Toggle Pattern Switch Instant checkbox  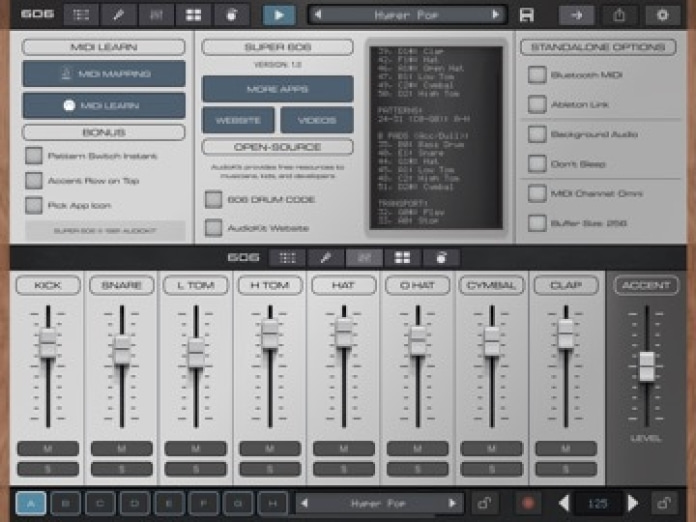[34, 156]
